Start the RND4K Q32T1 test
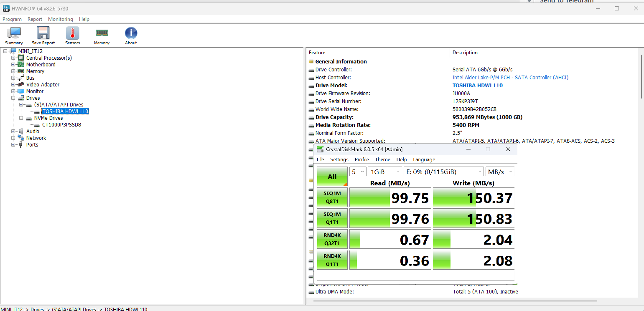The width and height of the screenshot is (644, 311). (x=332, y=239)
